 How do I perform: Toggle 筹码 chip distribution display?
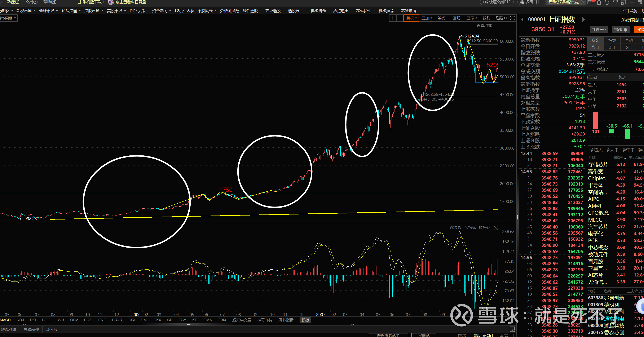(x=441, y=18)
